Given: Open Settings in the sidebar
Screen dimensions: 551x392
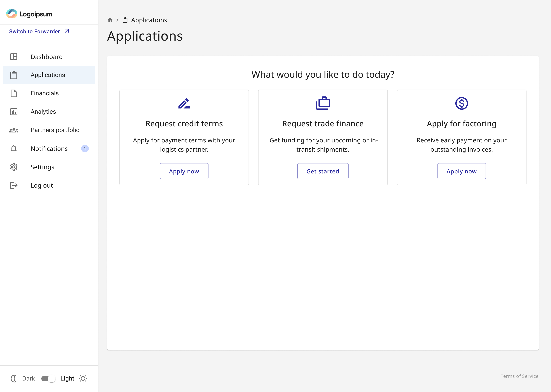Looking at the screenshot, I should 49,167.
